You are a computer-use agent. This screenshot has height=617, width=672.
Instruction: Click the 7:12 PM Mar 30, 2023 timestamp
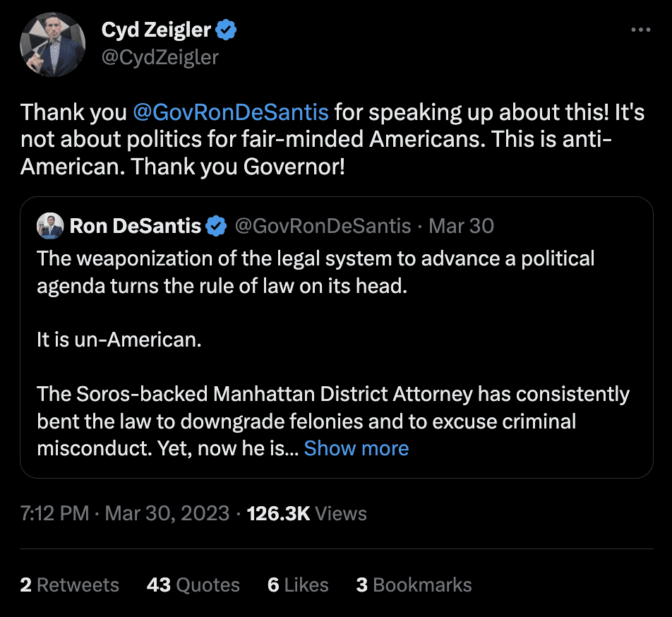124,513
